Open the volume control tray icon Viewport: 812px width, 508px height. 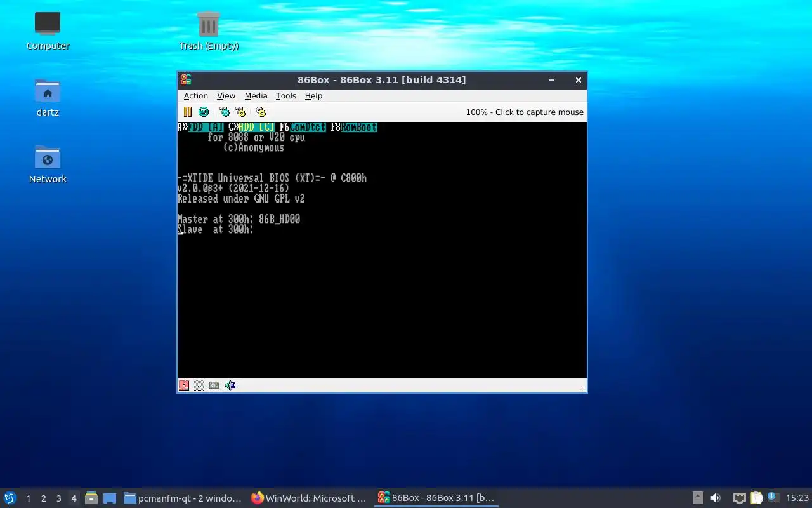[x=716, y=498]
